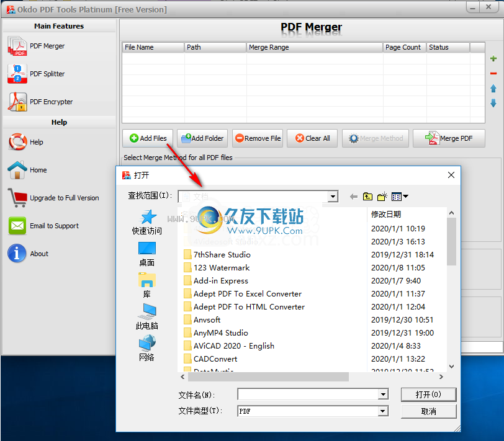The width and height of the screenshot is (504, 441).
Task: Expand the file name history dropdown arrow
Action: tap(383, 394)
